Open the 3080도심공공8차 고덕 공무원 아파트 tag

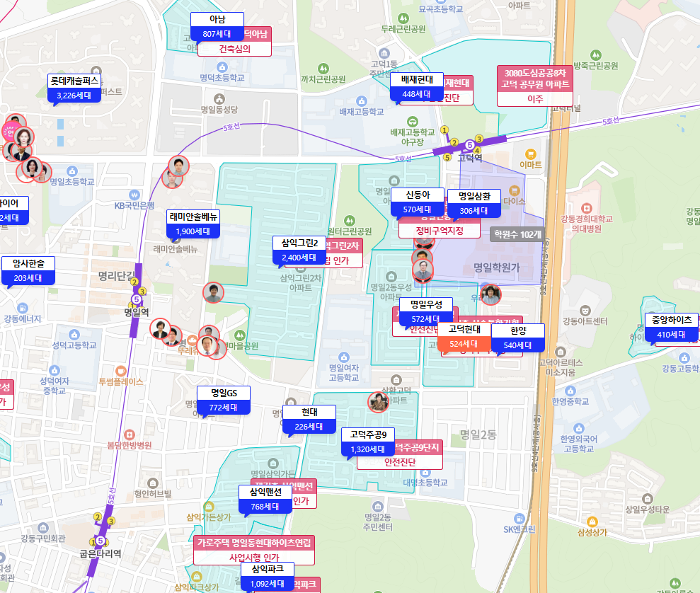535,86
